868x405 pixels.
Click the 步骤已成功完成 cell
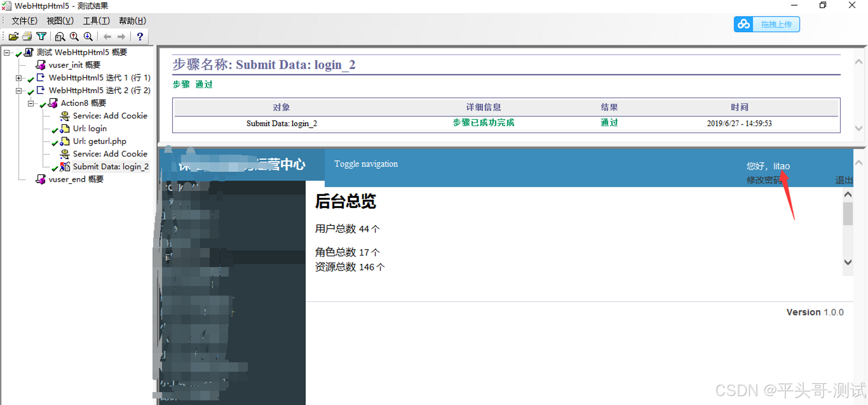483,123
